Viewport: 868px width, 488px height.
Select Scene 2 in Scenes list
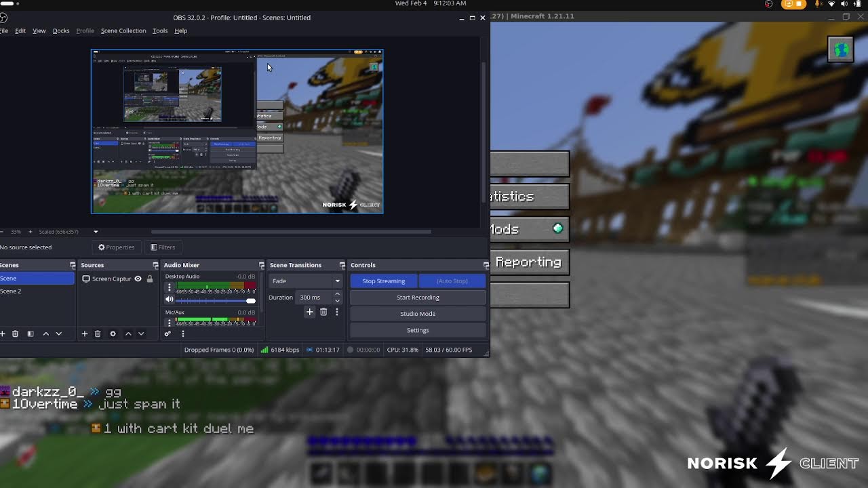coord(37,291)
